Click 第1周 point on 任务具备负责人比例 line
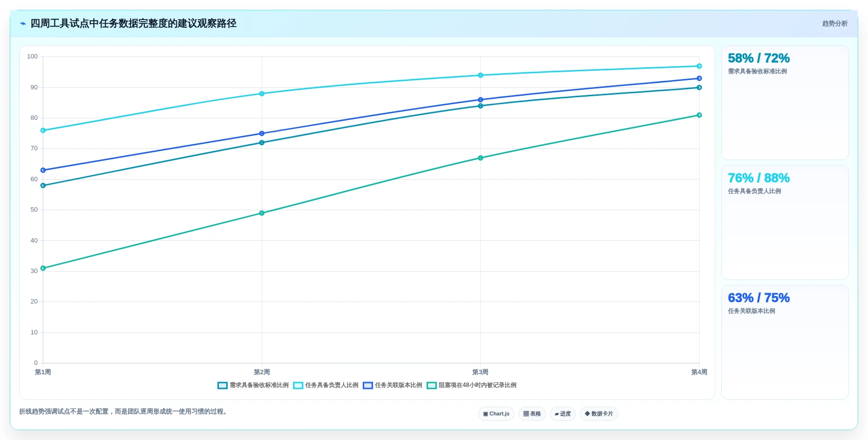This screenshot has height=440, width=868. 43,131
